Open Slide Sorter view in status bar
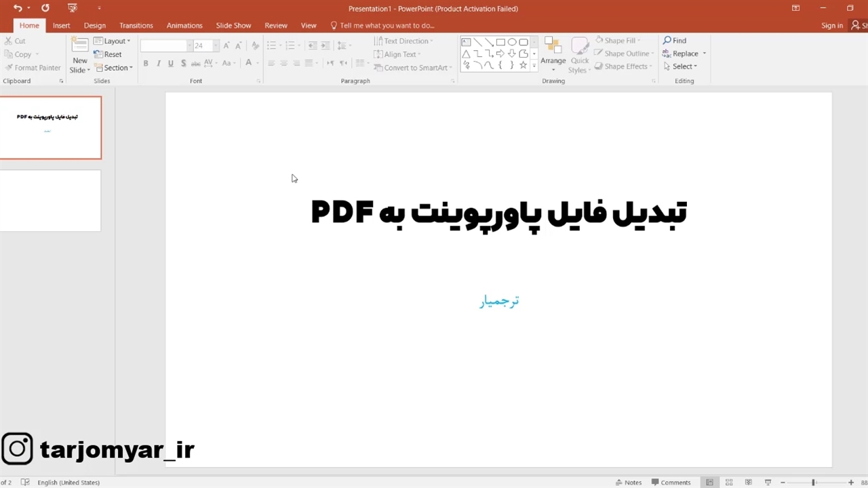 (x=729, y=483)
